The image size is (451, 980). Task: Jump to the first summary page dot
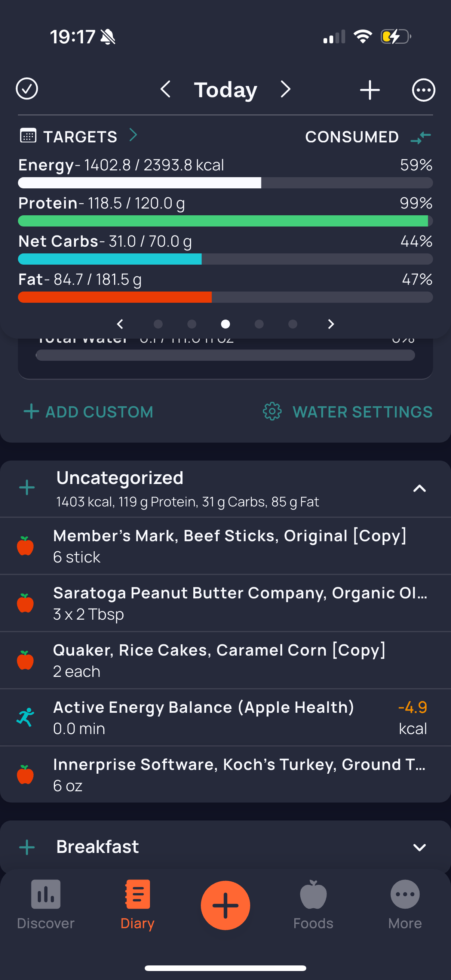(158, 324)
